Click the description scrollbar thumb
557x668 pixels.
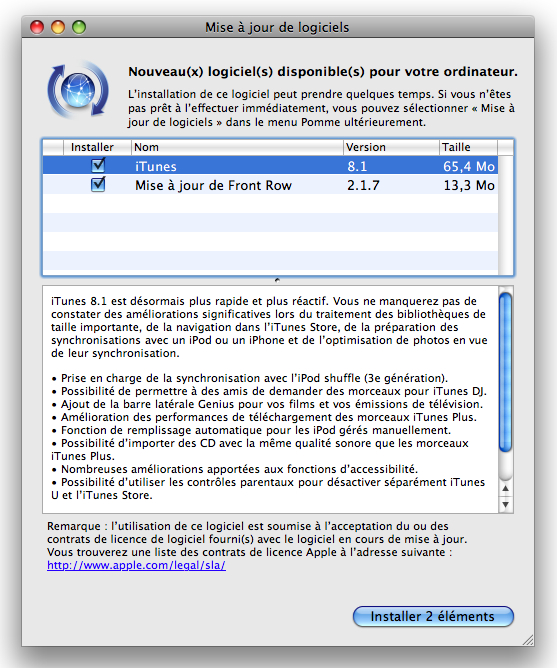coord(505,371)
